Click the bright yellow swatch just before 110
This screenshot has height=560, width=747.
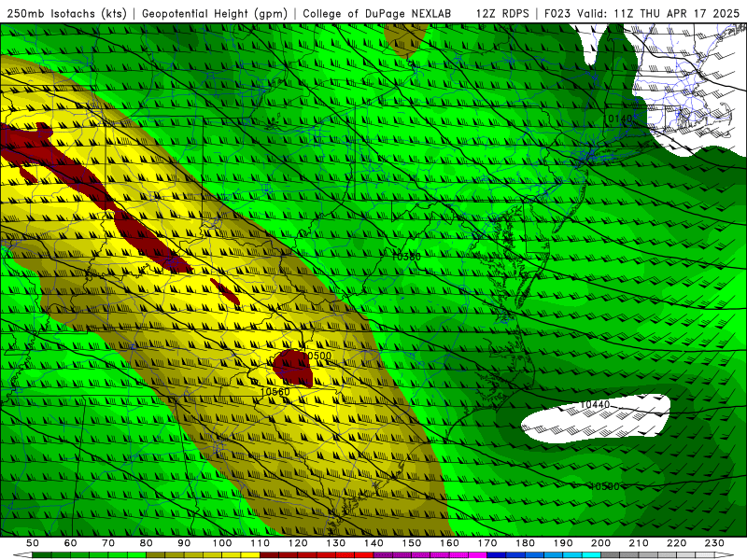click(x=250, y=555)
